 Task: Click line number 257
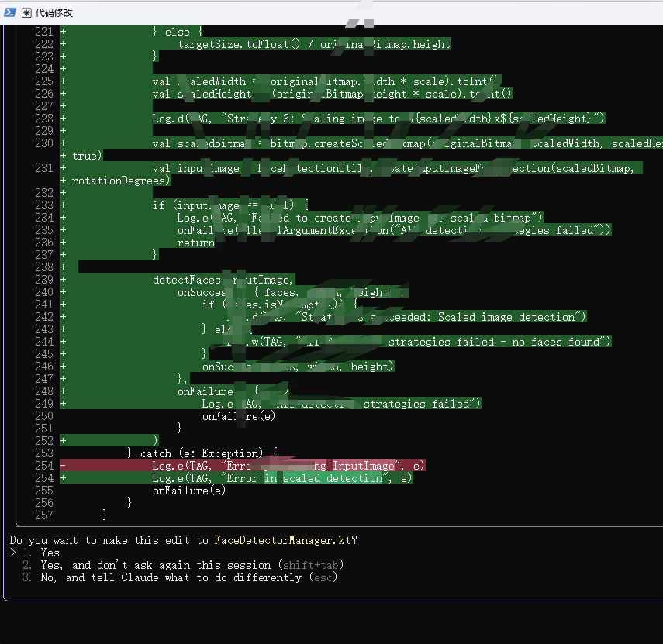(x=44, y=515)
